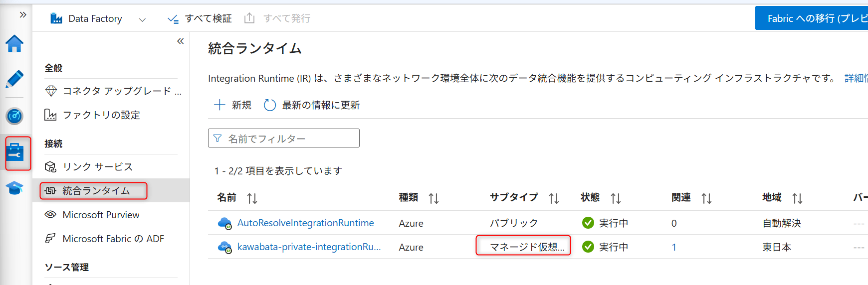Click the connector upgrade diamond icon
Viewport: 868px width, 285px height.
pyautogui.click(x=51, y=91)
